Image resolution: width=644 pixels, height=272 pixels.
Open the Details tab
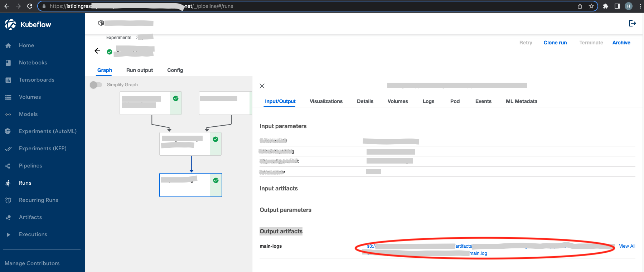(365, 101)
